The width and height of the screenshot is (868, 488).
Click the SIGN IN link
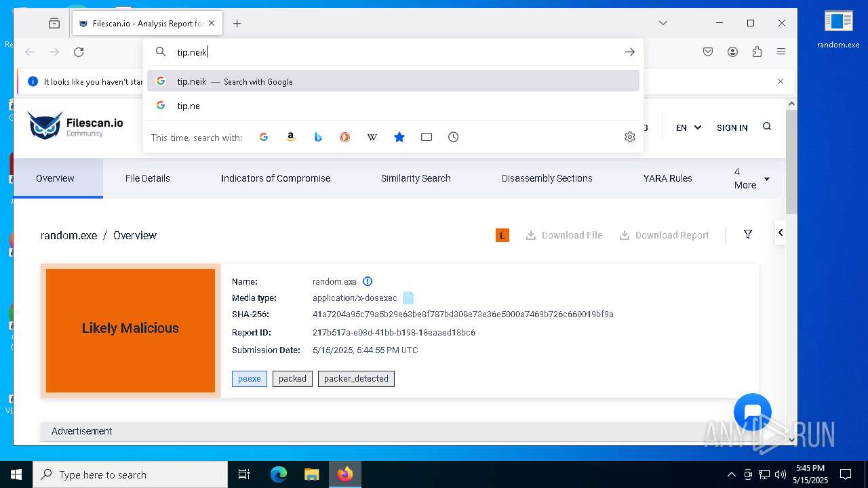[732, 127]
